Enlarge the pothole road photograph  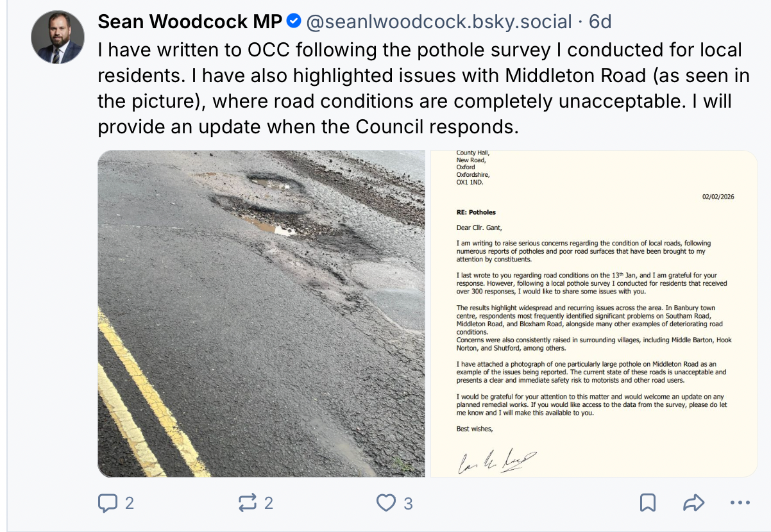(x=261, y=313)
